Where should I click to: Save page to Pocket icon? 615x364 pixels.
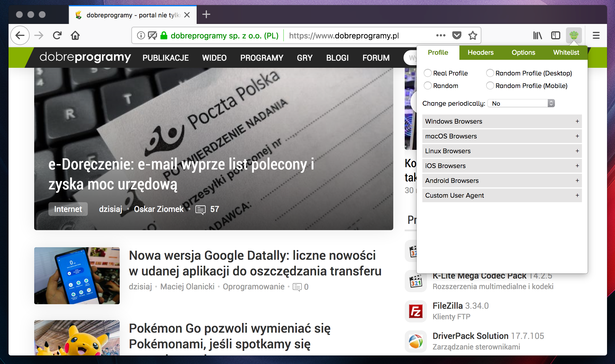[x=457, y=36]
